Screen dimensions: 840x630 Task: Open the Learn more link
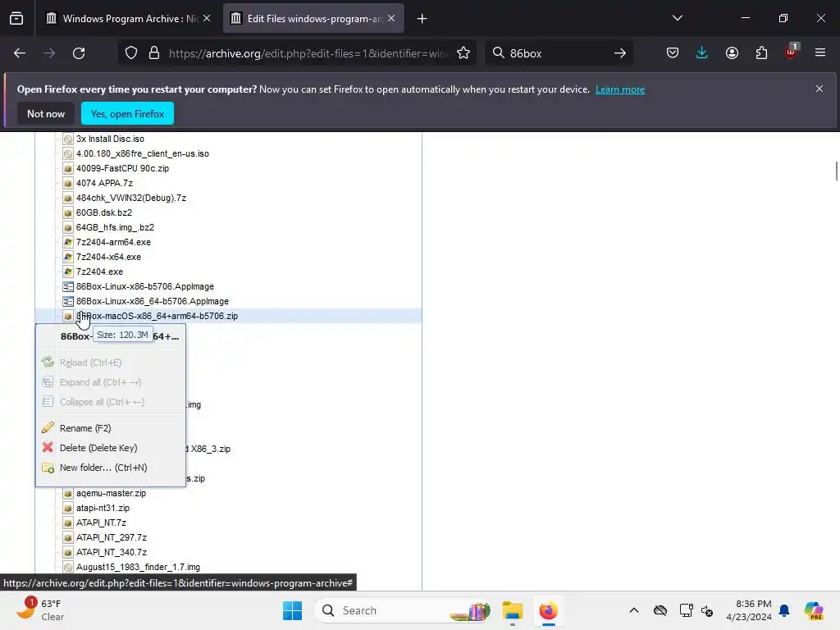pos(620,89)
